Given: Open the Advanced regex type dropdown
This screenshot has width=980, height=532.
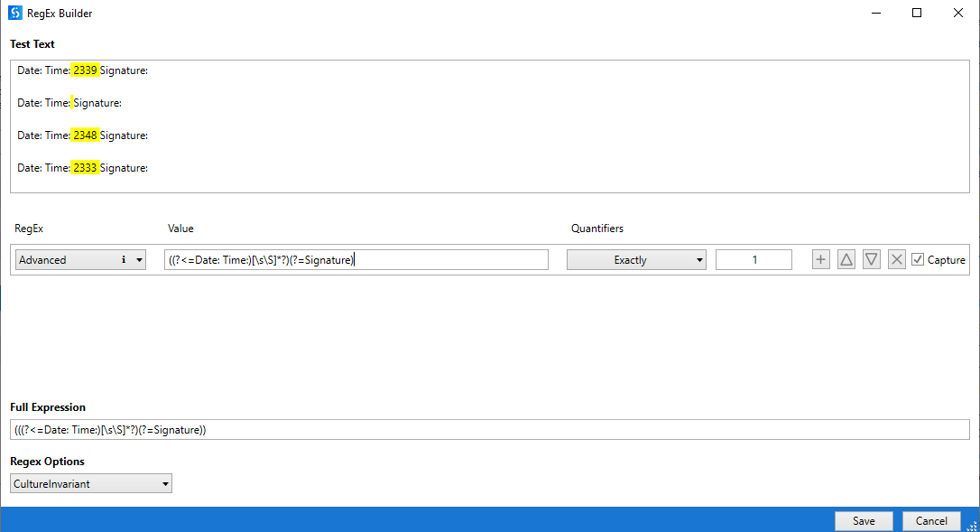Looking at the screenshot, I should [79, 259].
